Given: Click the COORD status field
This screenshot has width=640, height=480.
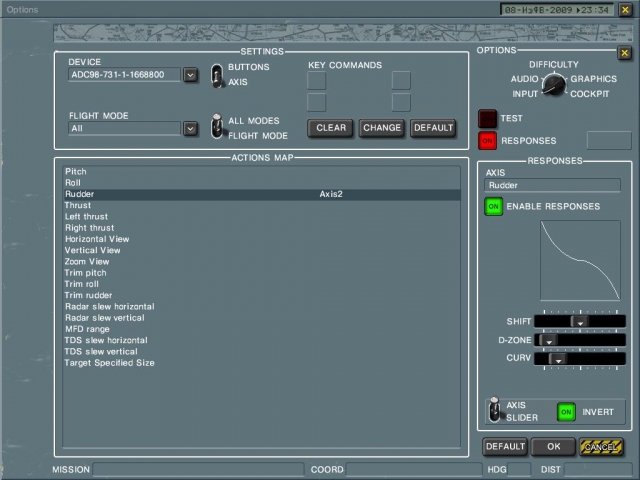Looking at the screenshot, I should [413, 470].
